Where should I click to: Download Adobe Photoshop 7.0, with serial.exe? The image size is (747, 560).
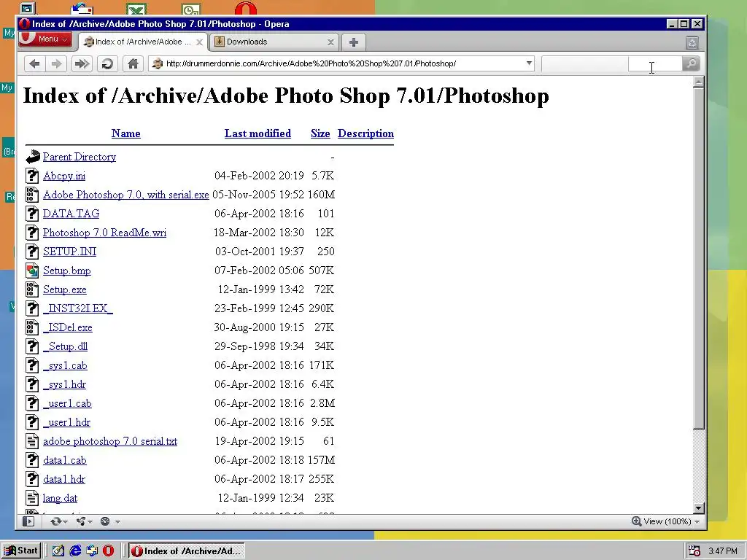point(125,195)
